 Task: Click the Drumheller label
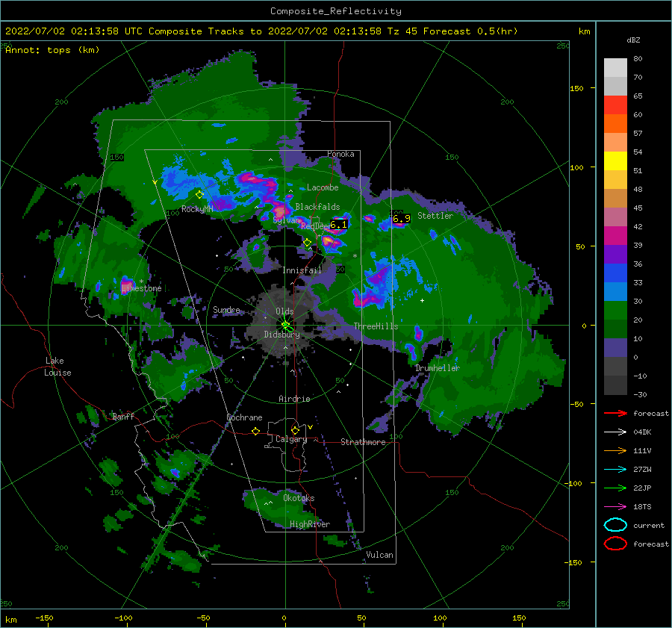coord(437,368)
